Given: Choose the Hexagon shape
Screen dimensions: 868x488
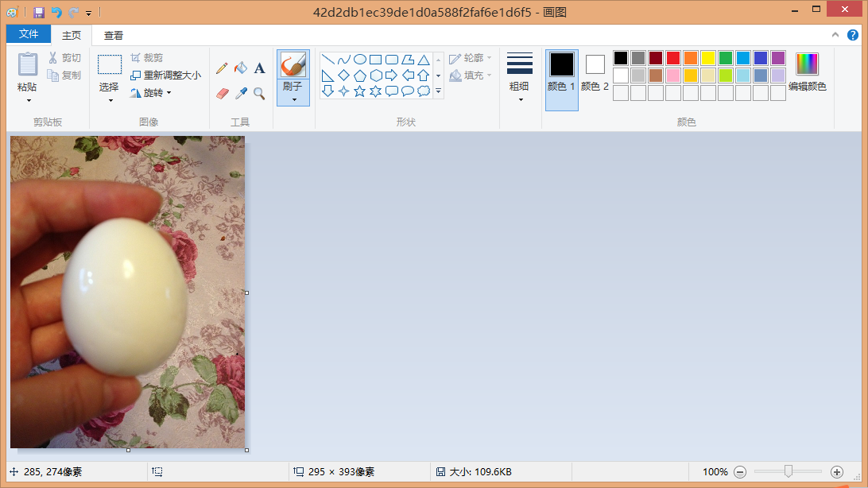Looking at the screenshot, I should (x=376, y=76).
